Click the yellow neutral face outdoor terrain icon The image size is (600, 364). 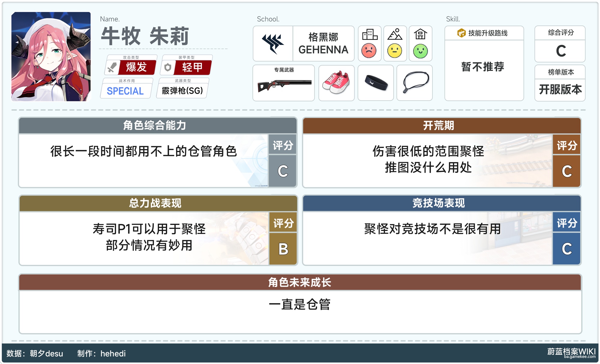[x=395, y=50]
